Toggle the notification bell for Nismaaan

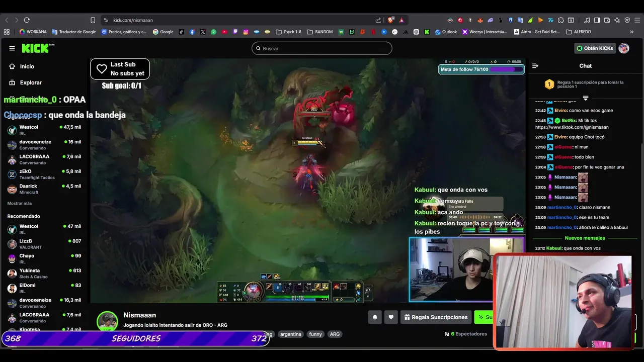(375, 317)
